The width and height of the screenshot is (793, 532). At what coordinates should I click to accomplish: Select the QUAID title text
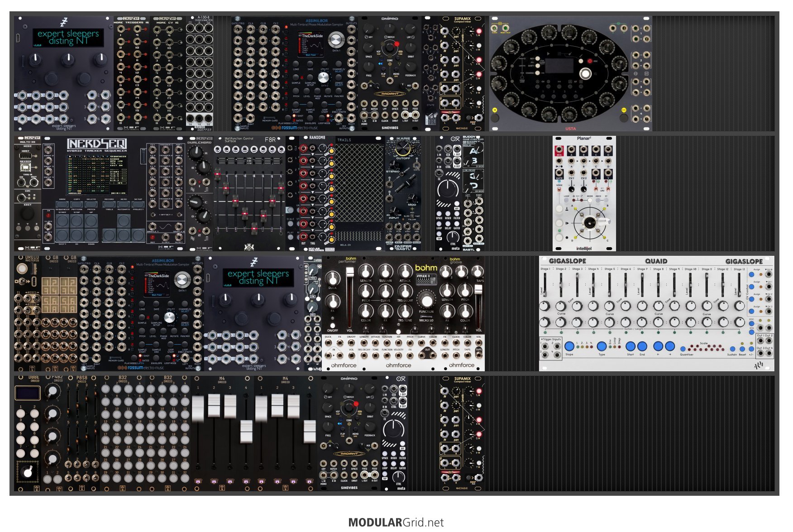(x=656, y=261)
